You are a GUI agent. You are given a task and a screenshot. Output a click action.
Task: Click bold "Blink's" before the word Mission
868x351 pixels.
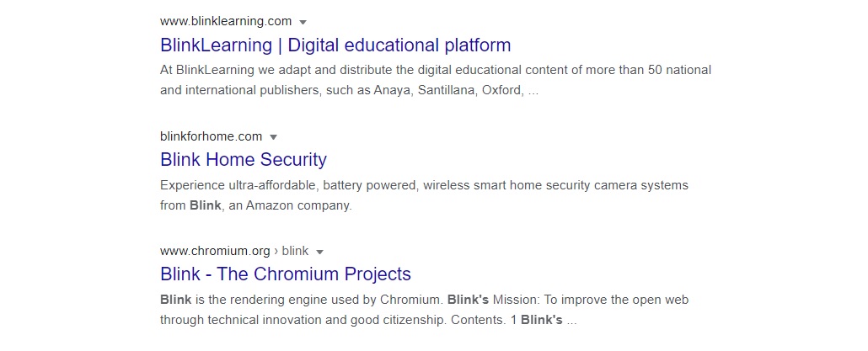[468, 300]
